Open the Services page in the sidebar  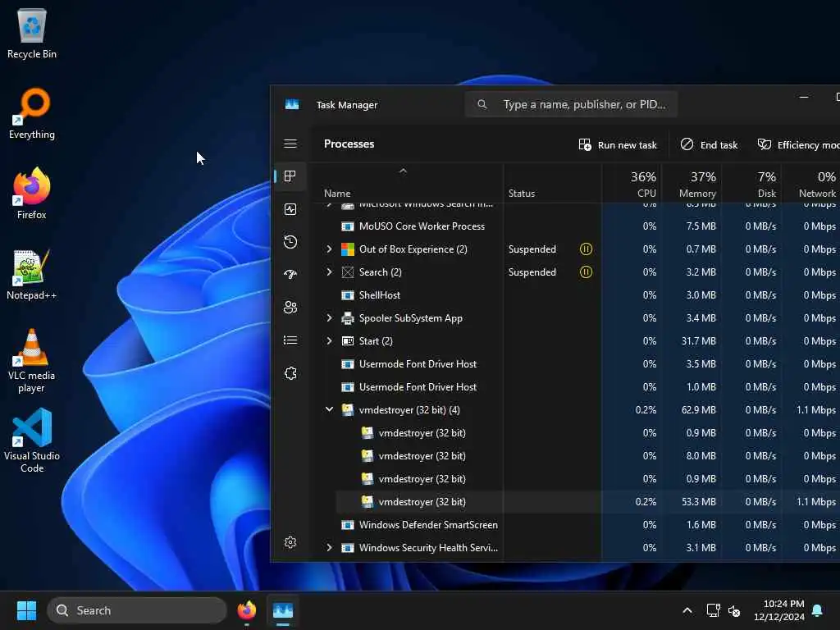(x=290, y=373)
